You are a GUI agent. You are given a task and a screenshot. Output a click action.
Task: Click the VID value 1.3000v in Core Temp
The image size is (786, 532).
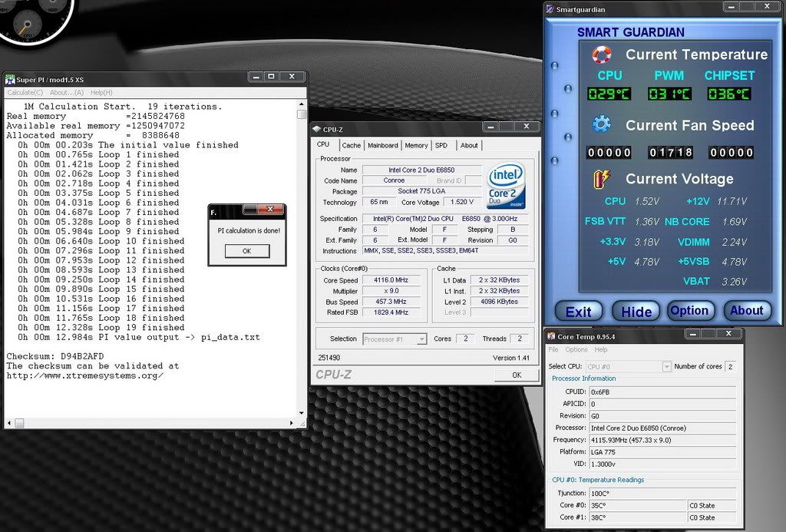coord(662,464)
